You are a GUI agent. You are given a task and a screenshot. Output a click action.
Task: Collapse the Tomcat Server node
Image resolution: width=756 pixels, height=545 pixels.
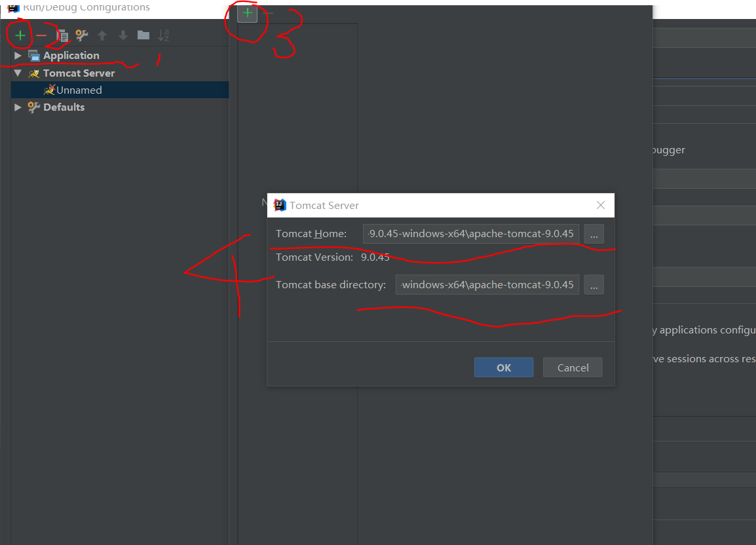point(18,73)
